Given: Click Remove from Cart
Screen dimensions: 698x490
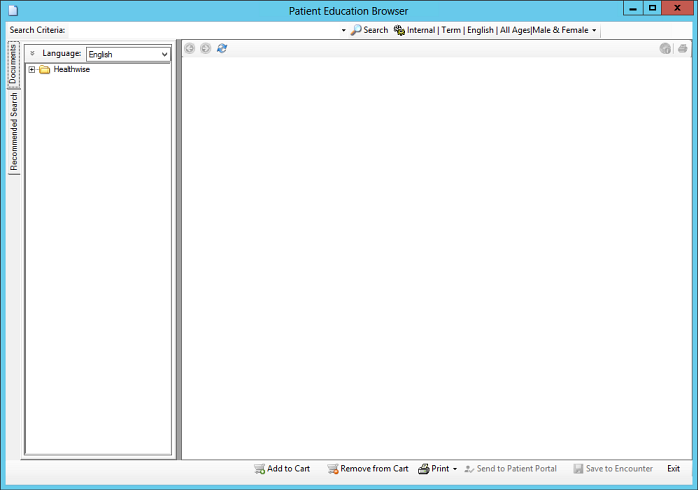Looking at the screenshot, I should point(368,469).
